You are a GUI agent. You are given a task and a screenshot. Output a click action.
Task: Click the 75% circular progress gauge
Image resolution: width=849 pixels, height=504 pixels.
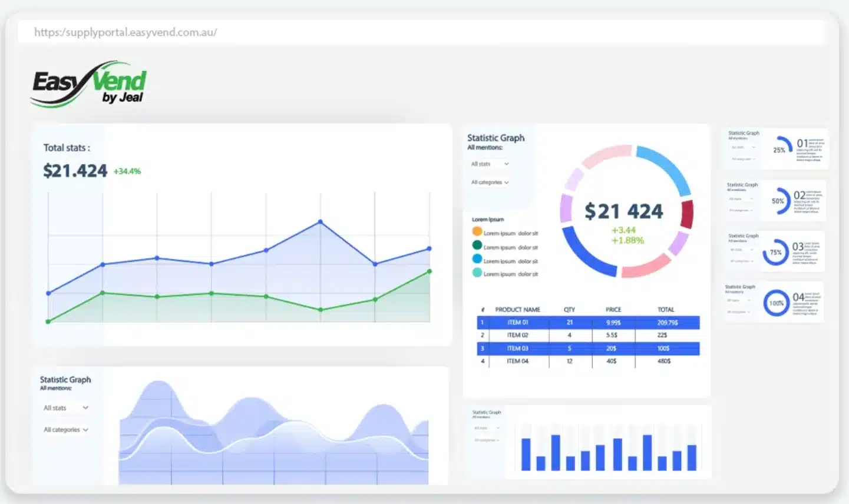pos(775,252)
